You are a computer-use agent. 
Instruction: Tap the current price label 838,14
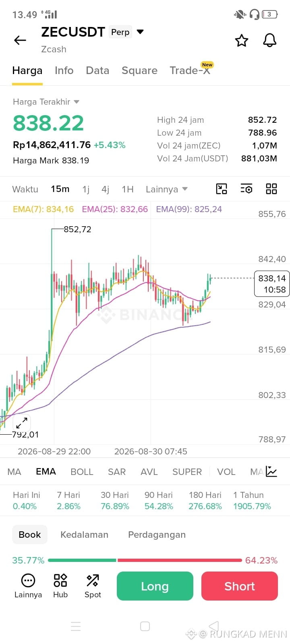(x=272, y=284)
